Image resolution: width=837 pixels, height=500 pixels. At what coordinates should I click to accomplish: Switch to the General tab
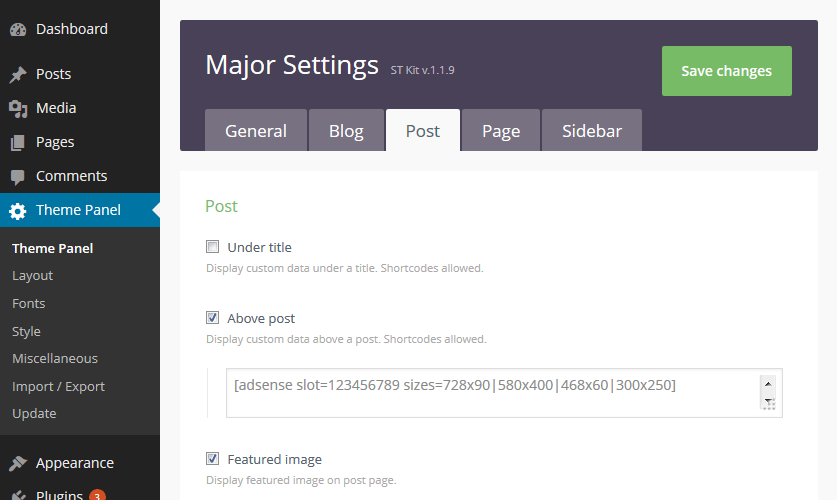coord(256,130)
